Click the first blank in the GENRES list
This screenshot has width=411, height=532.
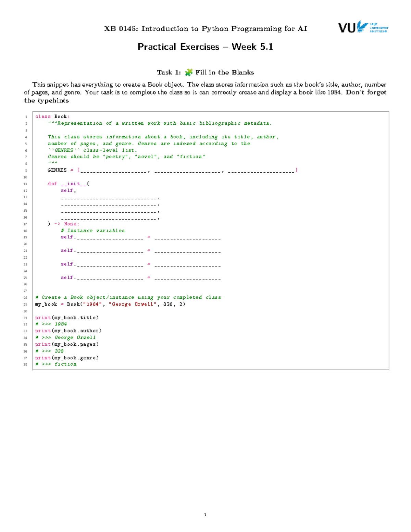tap(113, 171)
